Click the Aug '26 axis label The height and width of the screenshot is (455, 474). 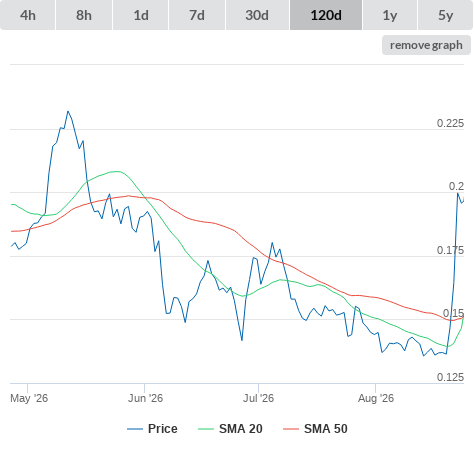pyautogui.click(x=376, y=398)
